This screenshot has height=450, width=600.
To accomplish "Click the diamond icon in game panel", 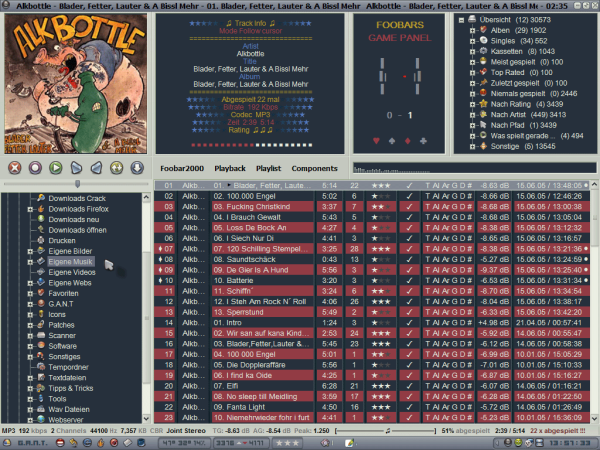I will click(x=408, y=141).
